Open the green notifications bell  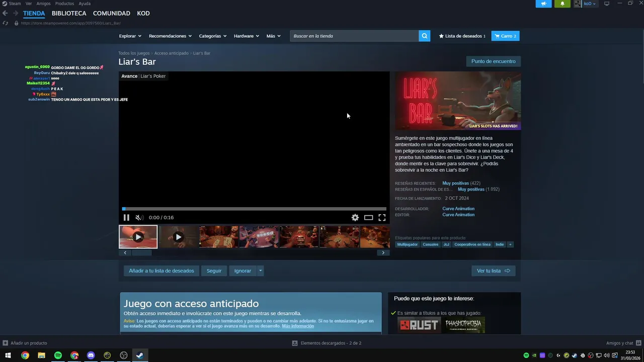tap(562, 4)
